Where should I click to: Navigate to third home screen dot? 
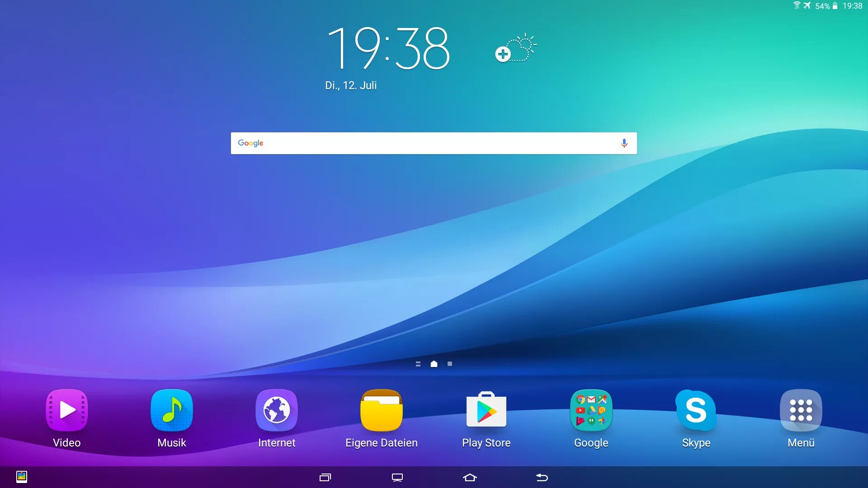pos(449,363)
